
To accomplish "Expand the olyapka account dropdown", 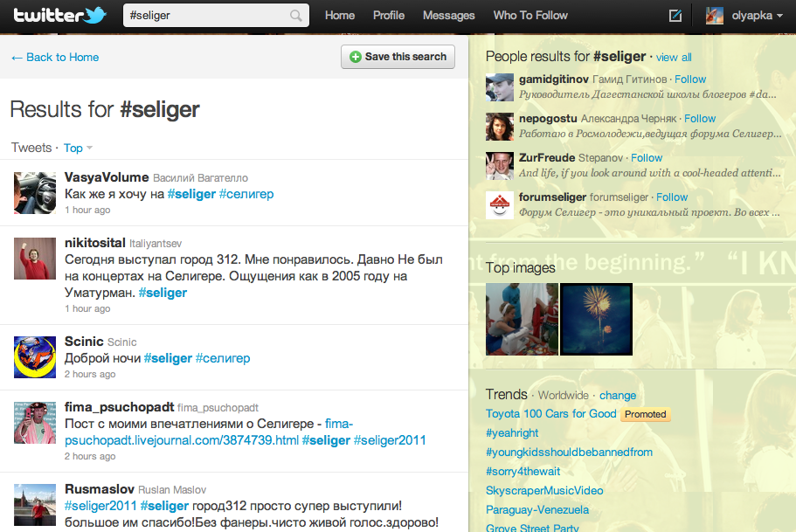I will click(757, 16).
